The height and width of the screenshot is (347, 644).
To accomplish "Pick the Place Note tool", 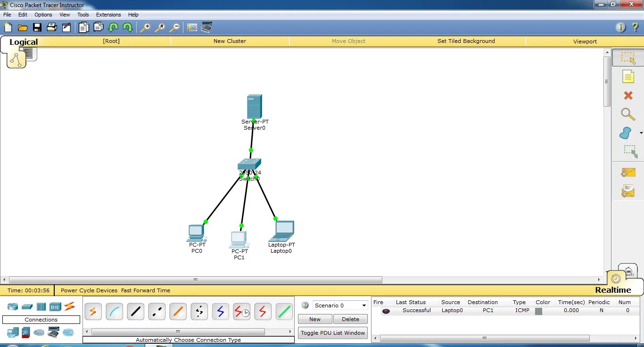I will pos(628,76).
